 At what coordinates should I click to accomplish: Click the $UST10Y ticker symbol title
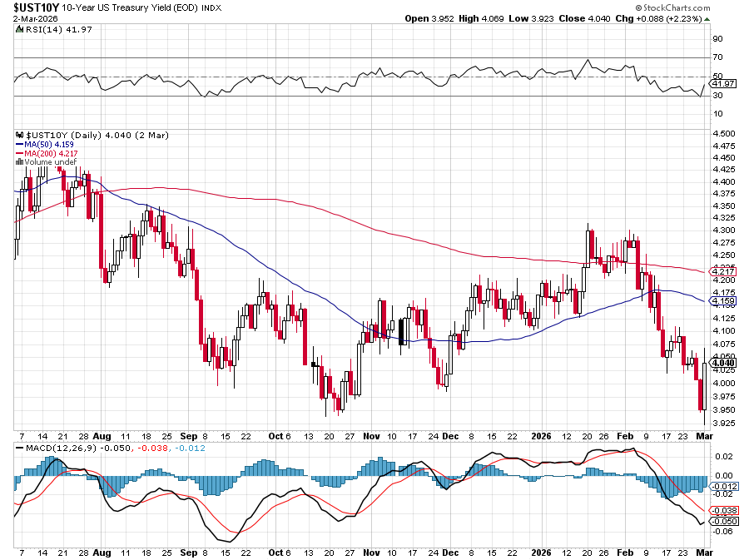36,7
